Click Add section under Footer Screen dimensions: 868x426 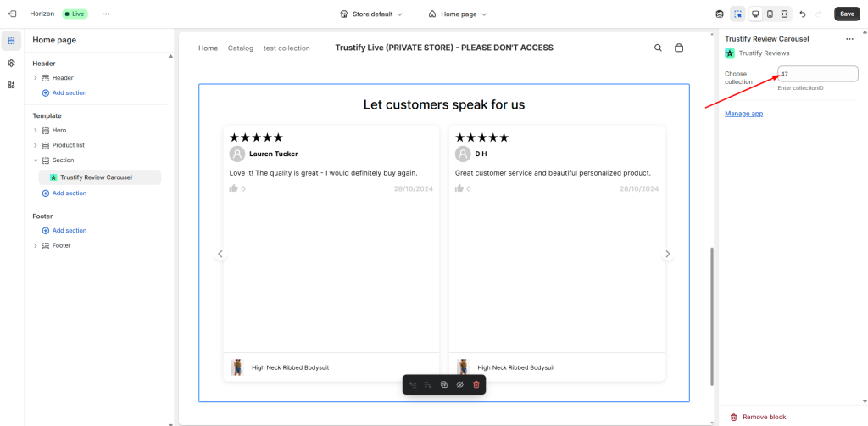point(64,231)
